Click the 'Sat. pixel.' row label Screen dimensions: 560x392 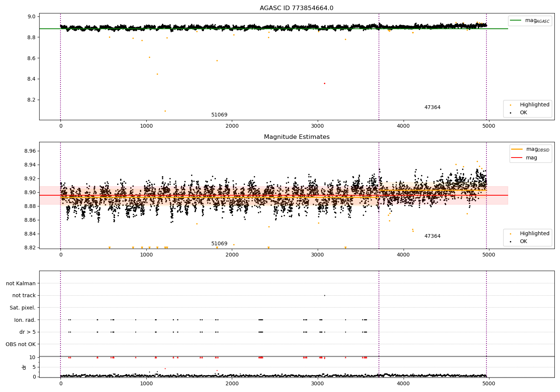(22, 308)
